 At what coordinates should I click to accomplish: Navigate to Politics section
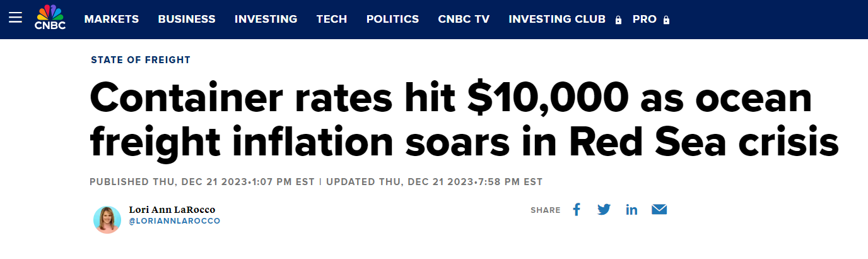392,19
